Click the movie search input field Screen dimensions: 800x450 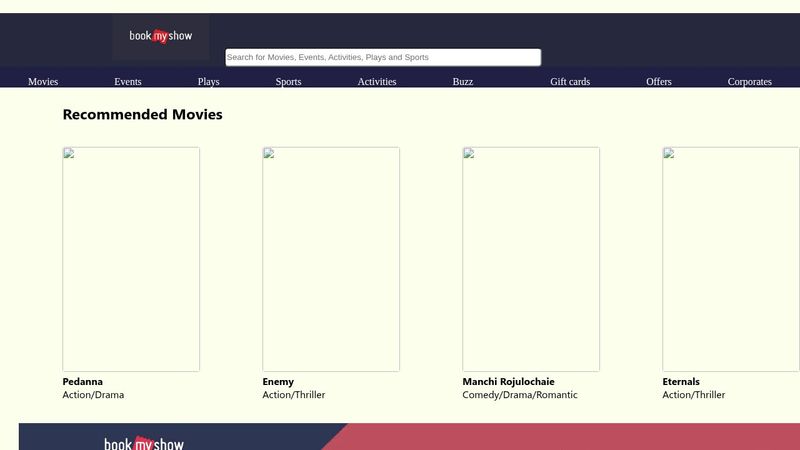click(x=382, y=57)
